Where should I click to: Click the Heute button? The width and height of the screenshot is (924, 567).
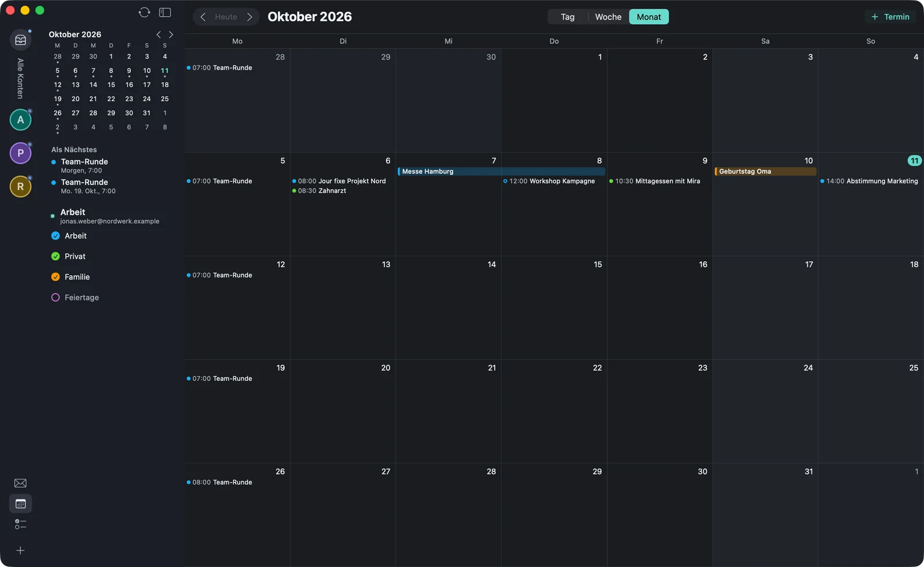click(226, 17)
